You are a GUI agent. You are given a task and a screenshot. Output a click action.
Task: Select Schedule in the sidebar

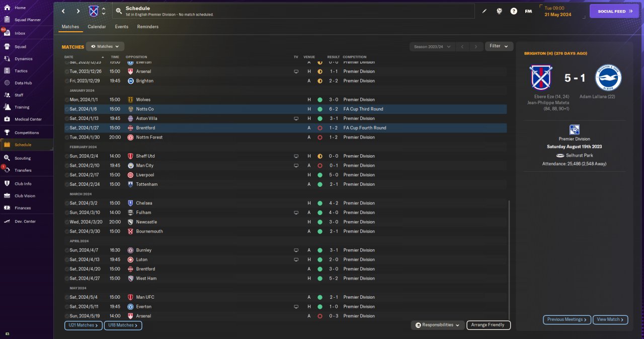(27, 145)
